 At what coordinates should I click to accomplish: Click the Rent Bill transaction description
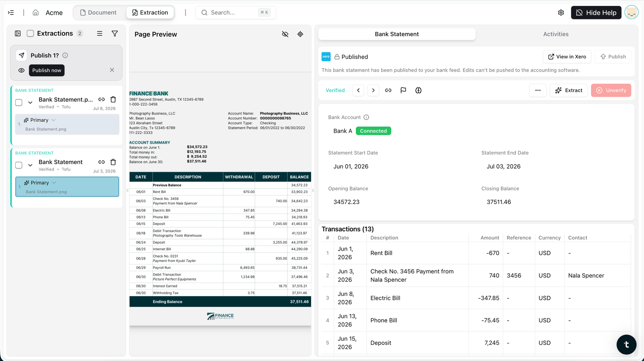pos(381,253)
